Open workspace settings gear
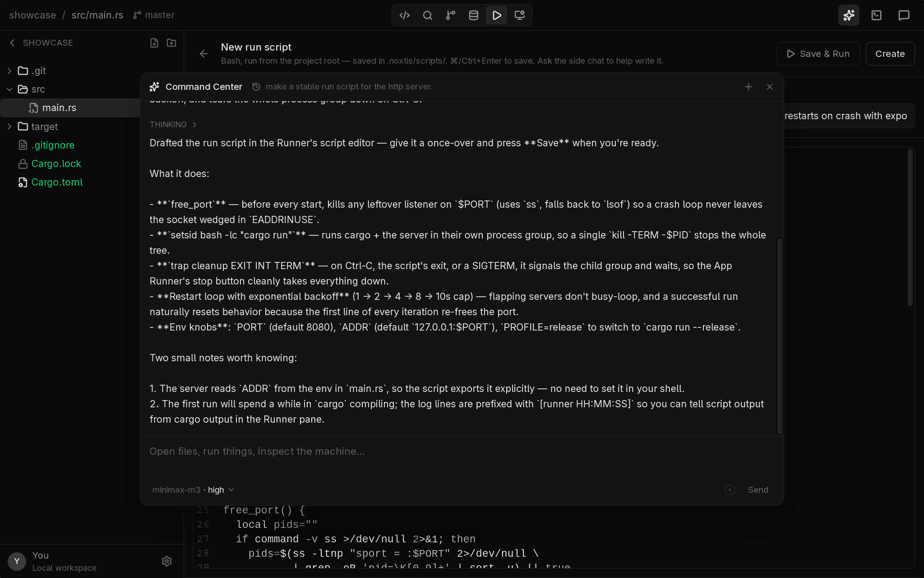The width and height of the screenshot is (924, 578). pos(167,561)
